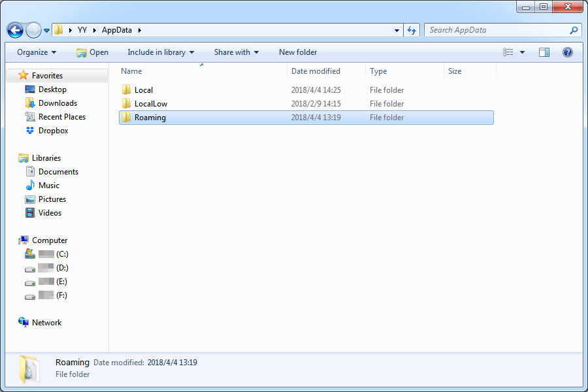Select YY in the address breadcrumb

82,30
